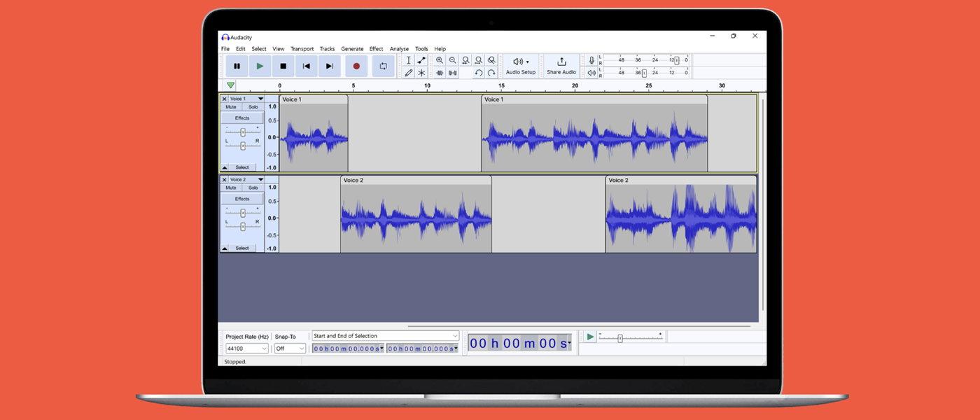Open Effects for Voice 2 track
The height and width of the screenshot is (420, 980).
242,199
